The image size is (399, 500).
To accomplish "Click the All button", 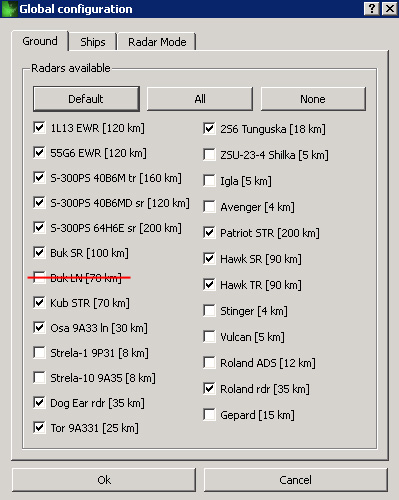I will (200, 99).
